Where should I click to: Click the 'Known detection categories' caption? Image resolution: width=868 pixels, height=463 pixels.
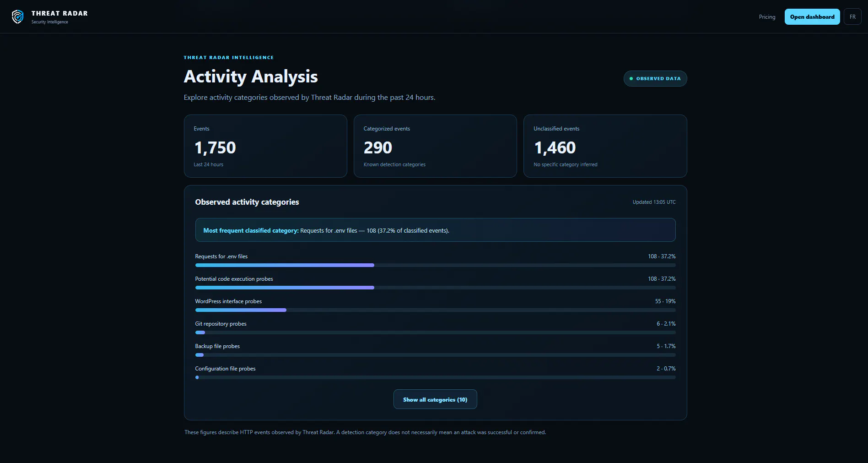click(x=394, y=164)
